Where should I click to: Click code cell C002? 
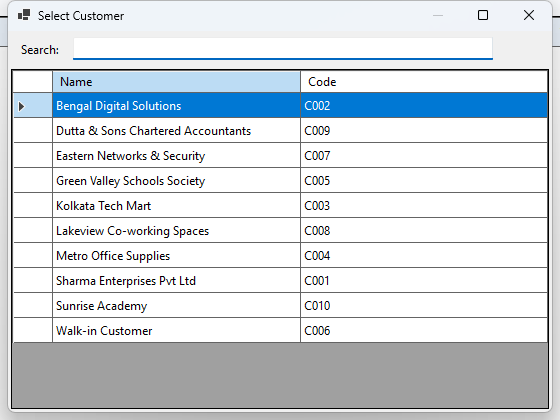[424, 106]
